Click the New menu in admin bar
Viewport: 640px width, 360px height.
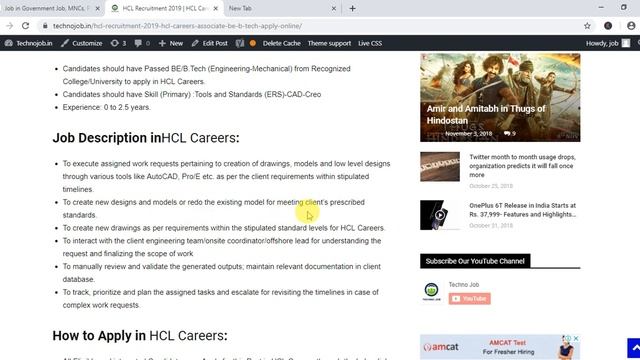click(171, 43)
